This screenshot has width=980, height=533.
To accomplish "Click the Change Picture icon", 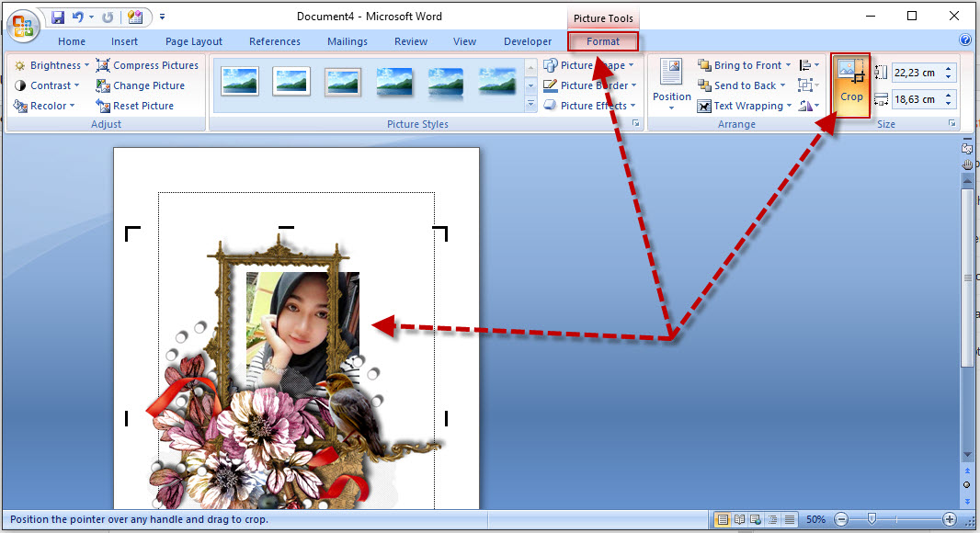I will click(x=102, y=85).
